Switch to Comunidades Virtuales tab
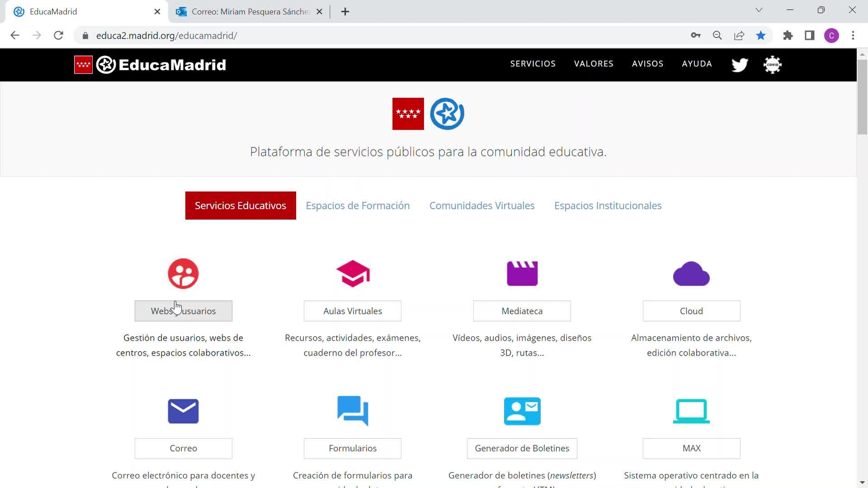Viewport: 868px width, 488px height. click(482, 206)
